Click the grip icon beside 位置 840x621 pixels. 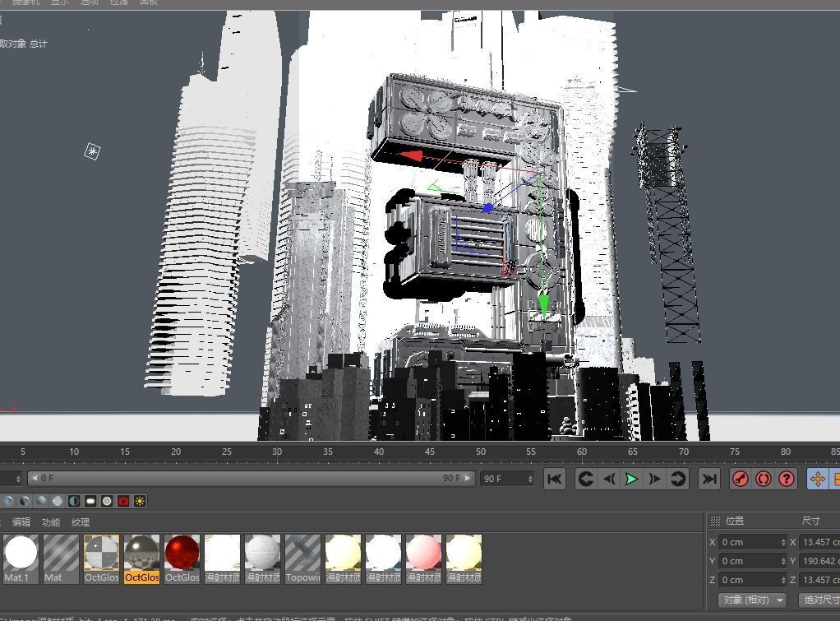(714, 521)
